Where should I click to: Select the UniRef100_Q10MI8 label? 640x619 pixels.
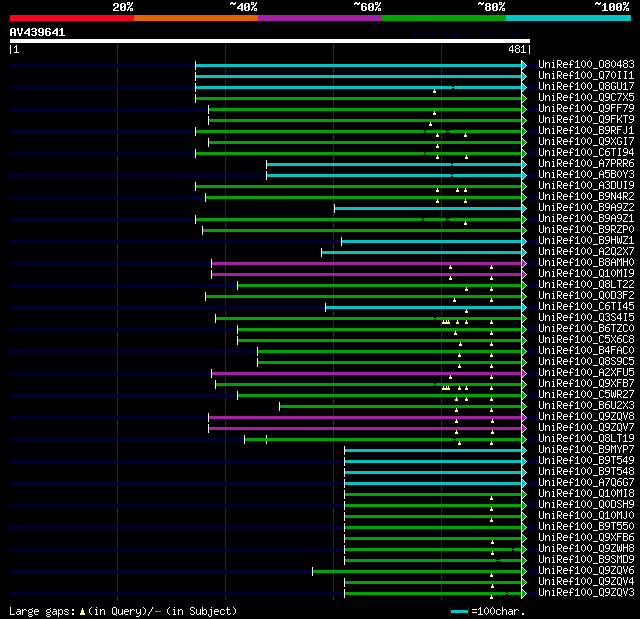586,494
